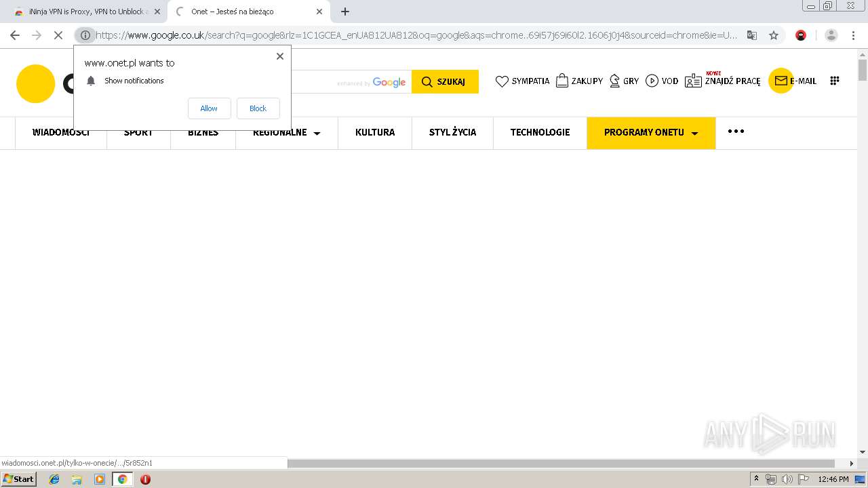Open the Styl życia section
Viewport: 868px width, 488px height.
tap(452, 132)
